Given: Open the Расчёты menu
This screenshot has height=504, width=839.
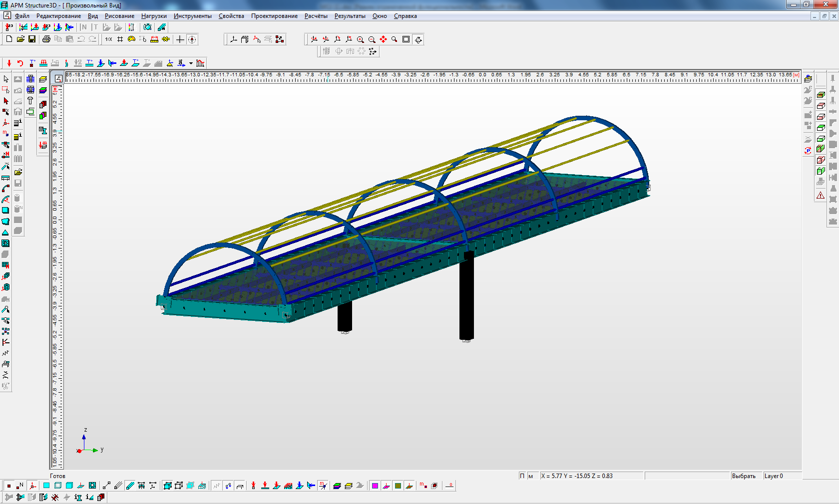Looking at the screenshot, I should pos(316,16).
